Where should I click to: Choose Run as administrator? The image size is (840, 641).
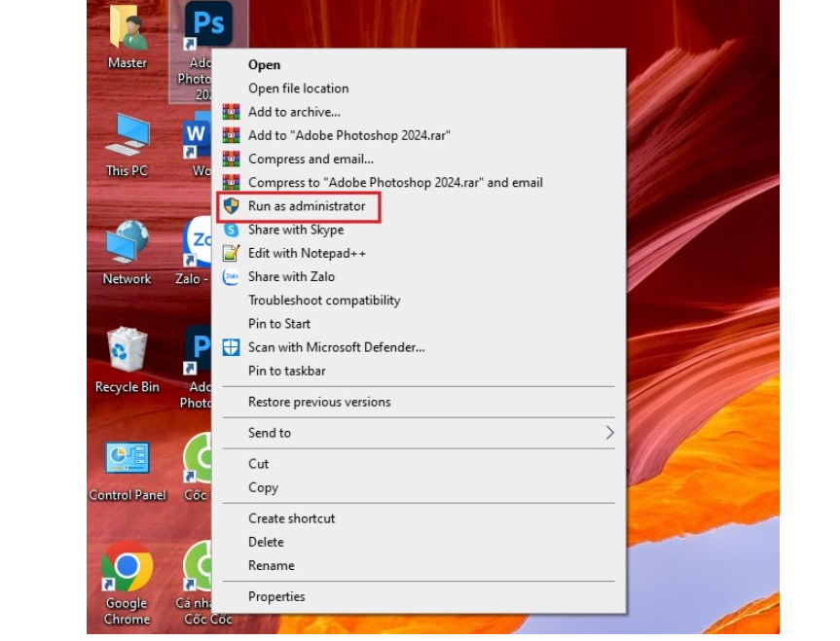[307, 206]
